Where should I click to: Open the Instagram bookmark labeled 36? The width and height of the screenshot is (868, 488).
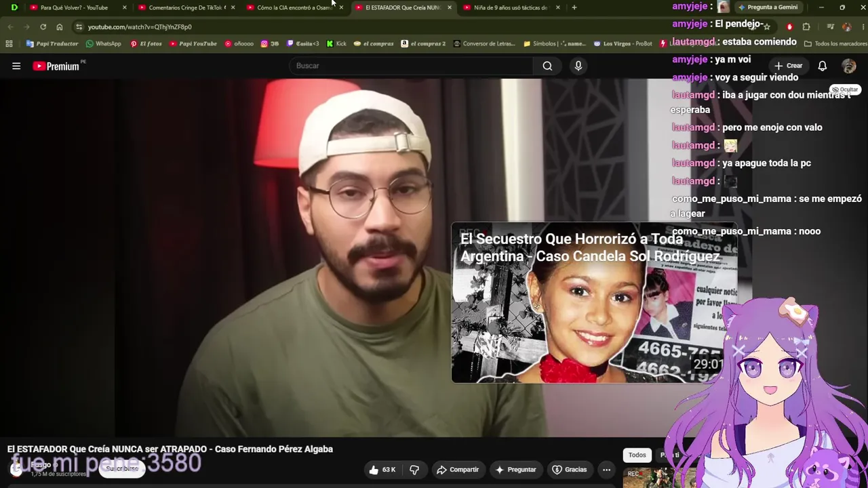(x=270, y=43)
